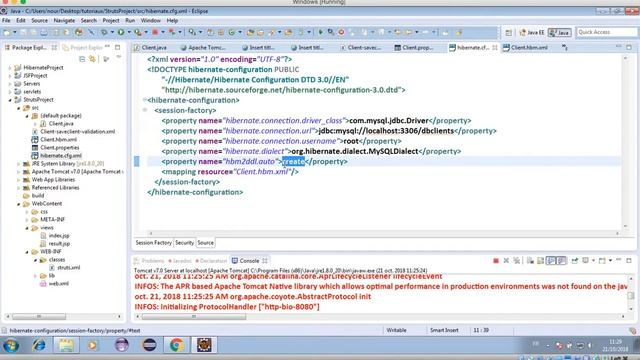Click the Clear Console icon

[530, 260]
